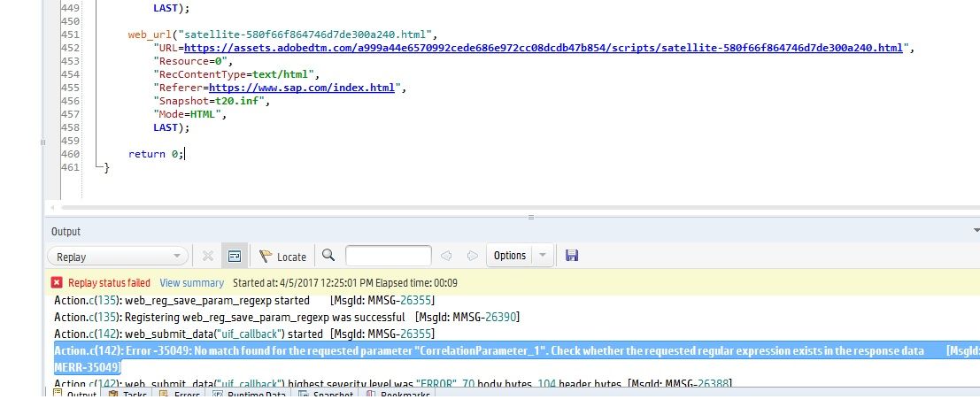Click into the output search text field

pos(388,257)
